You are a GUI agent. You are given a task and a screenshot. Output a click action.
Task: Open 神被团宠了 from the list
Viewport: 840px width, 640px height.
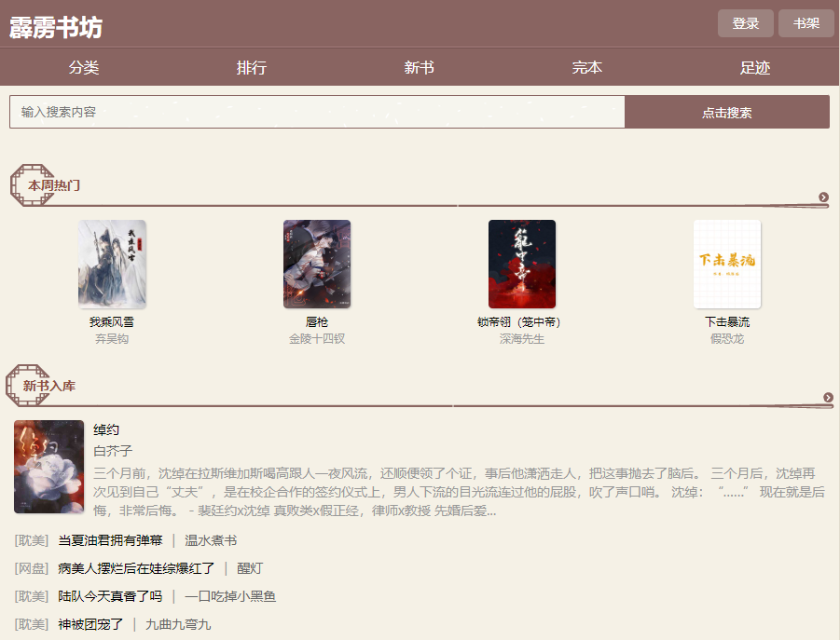(x=90, y=624)
